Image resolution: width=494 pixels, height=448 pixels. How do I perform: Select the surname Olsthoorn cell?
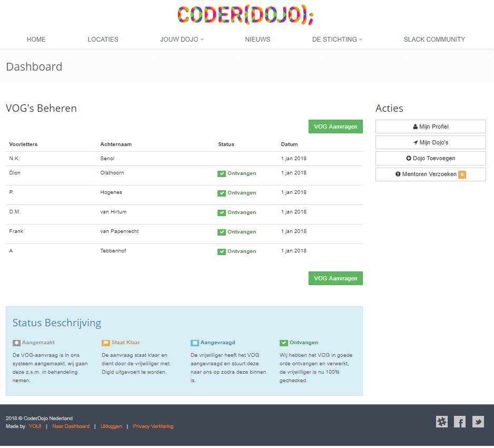(112, 173)
